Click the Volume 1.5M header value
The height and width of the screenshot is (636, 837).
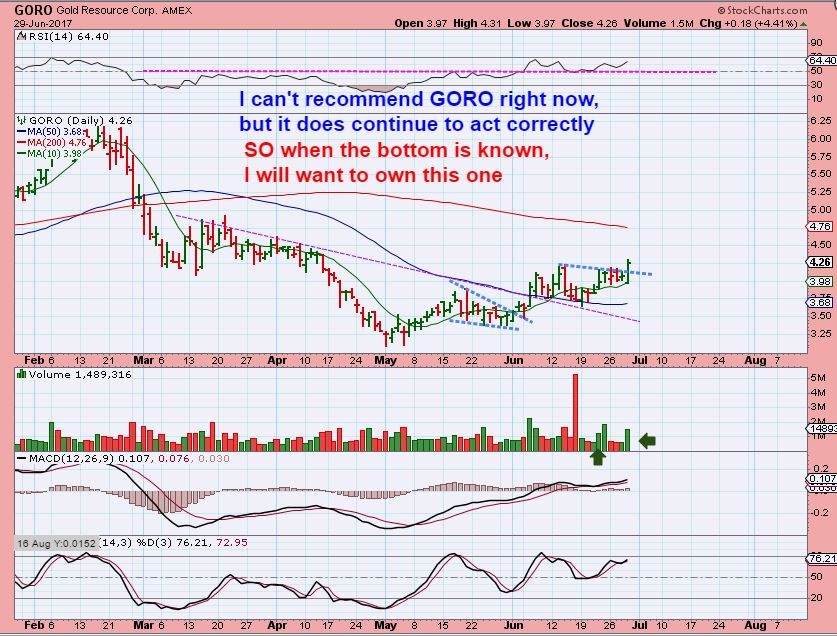(x=659, y=23)
